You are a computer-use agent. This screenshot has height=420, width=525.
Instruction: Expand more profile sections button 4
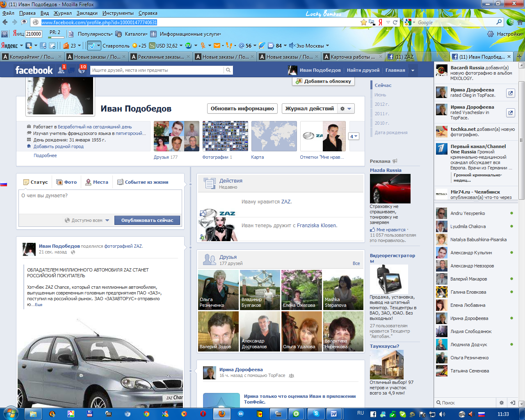(354, 136)
